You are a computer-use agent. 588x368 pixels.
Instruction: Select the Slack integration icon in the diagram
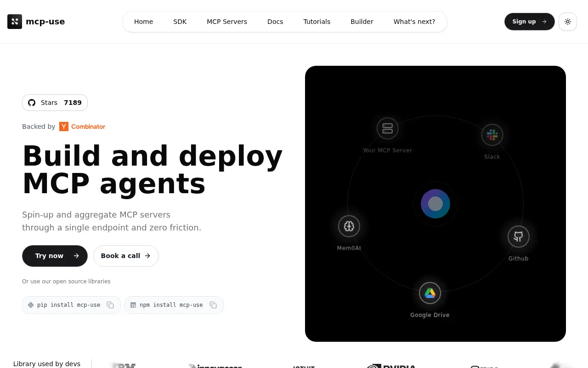point(492,134)
